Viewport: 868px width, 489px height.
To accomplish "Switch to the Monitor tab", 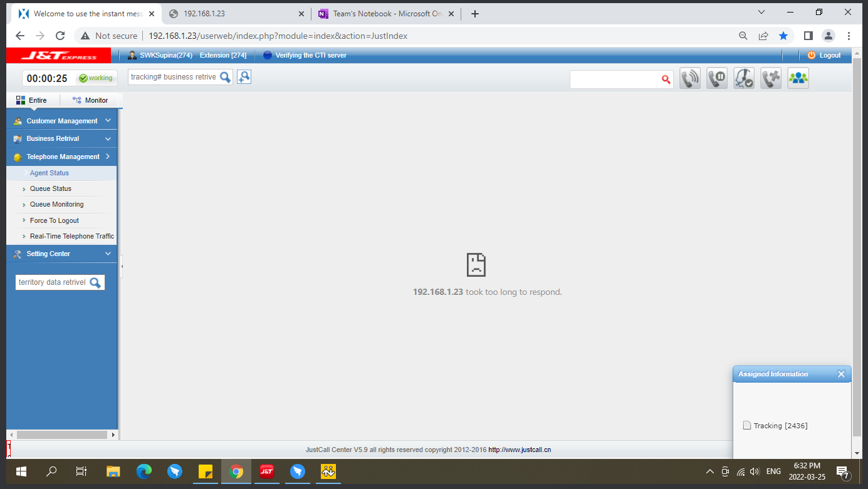I will (90, 100).
